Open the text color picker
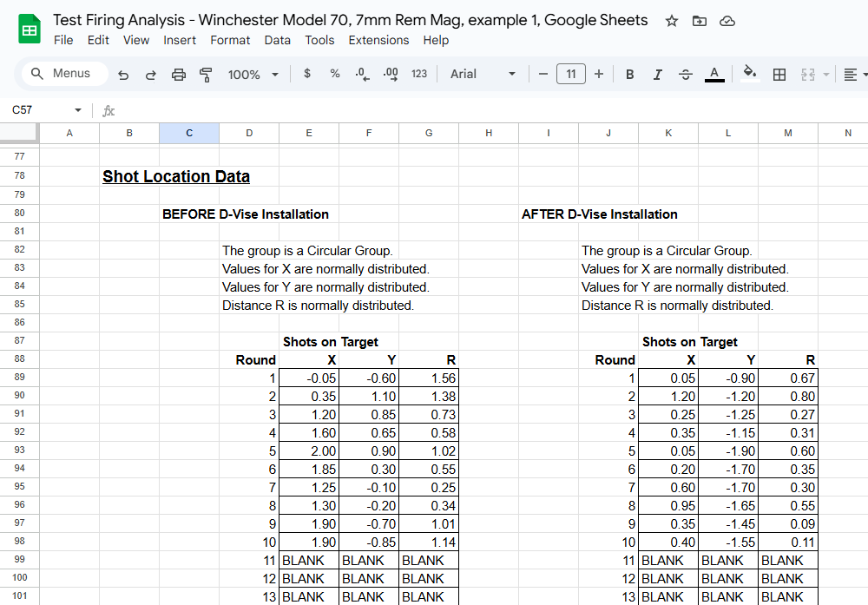 713,74
